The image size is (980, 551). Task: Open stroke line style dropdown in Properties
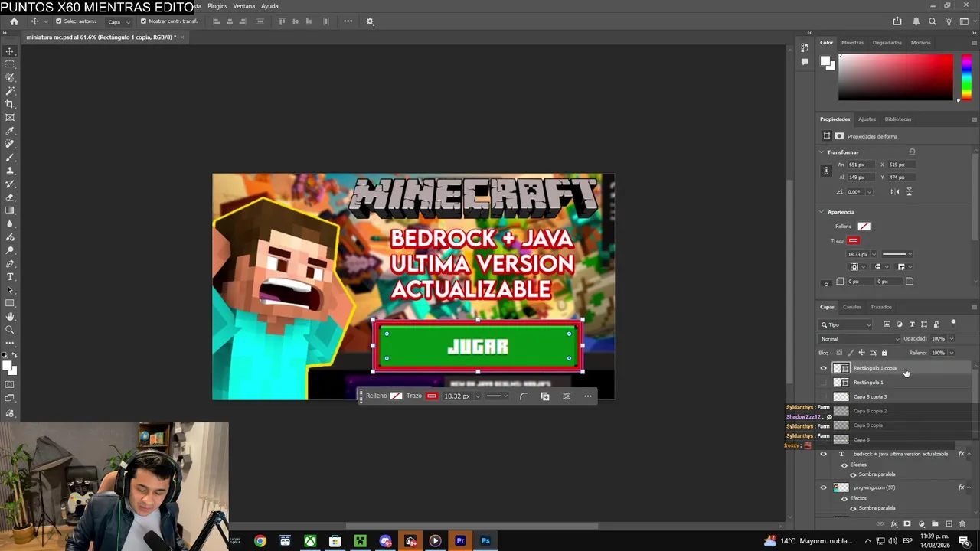897,254
